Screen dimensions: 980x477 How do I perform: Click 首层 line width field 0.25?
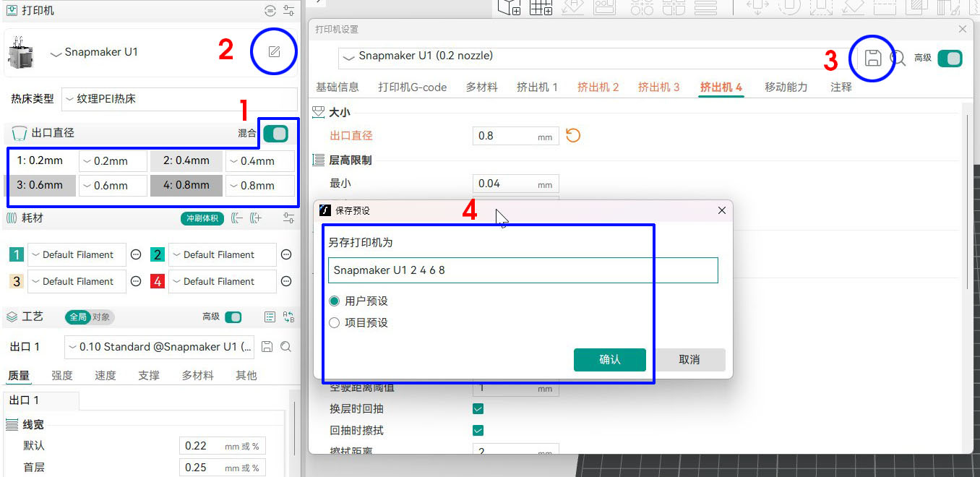222,468
